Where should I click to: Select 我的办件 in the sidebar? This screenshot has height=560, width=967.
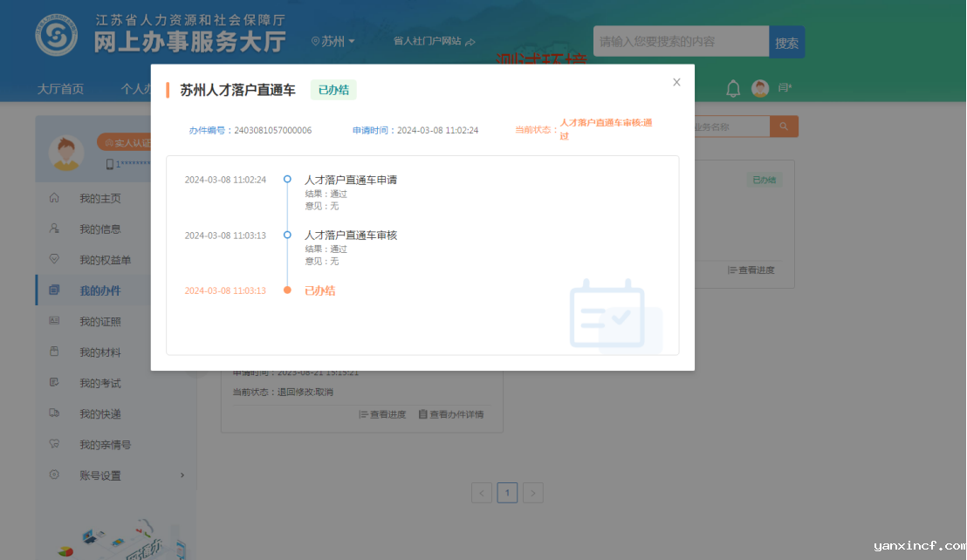[x=99, y=290]
